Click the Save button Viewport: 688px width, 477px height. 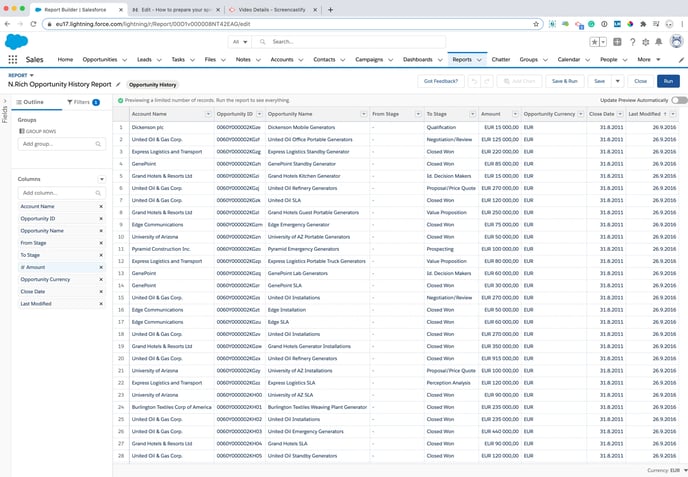click(599, 81)
